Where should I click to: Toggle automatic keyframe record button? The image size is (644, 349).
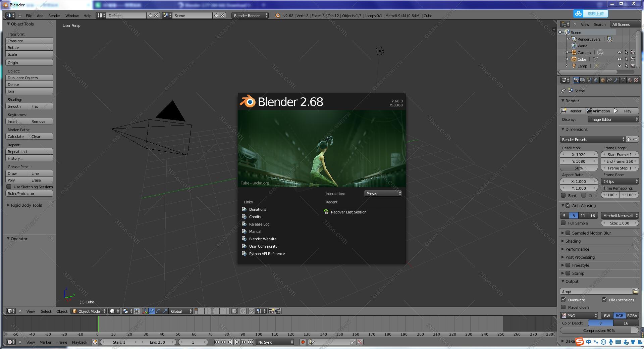click(303, 342)
